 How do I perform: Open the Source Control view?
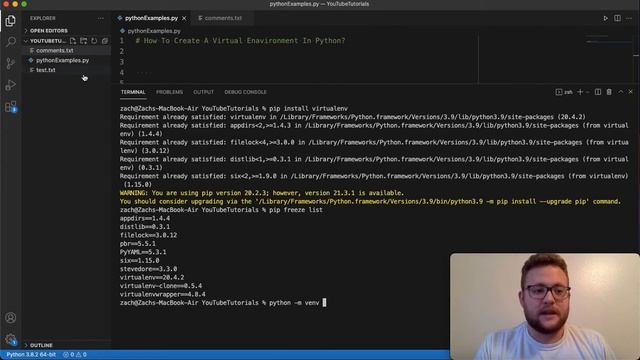pos(11,63)
